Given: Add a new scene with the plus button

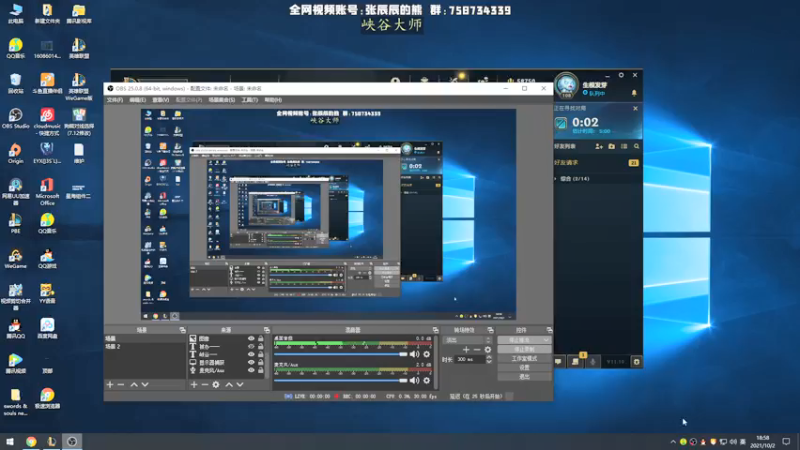Looking at the screenshot, I should [110, 385].
